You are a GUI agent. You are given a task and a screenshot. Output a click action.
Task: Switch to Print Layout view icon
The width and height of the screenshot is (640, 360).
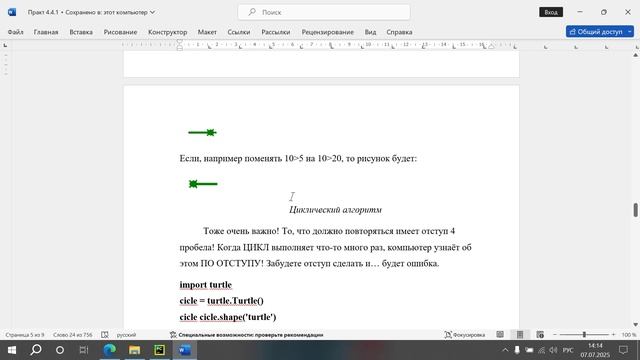tap(520, 335)
